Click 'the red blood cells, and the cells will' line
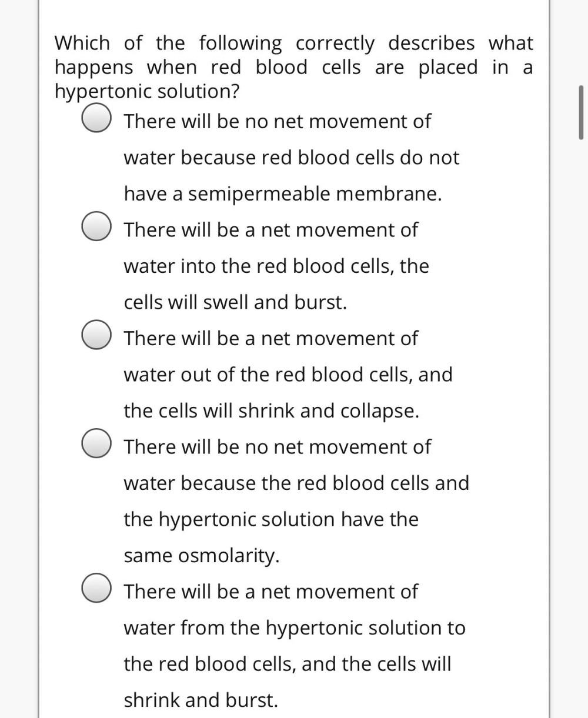 (287, 664)
